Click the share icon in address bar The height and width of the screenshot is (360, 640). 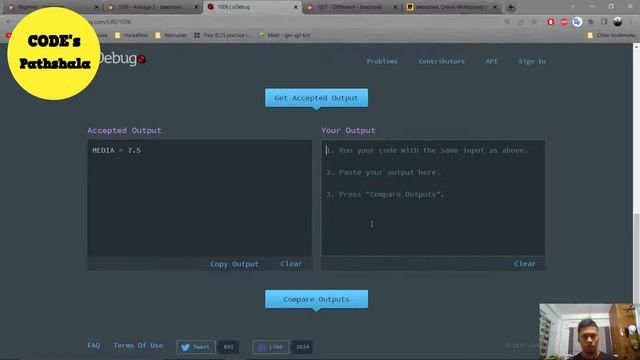point(520,22)
